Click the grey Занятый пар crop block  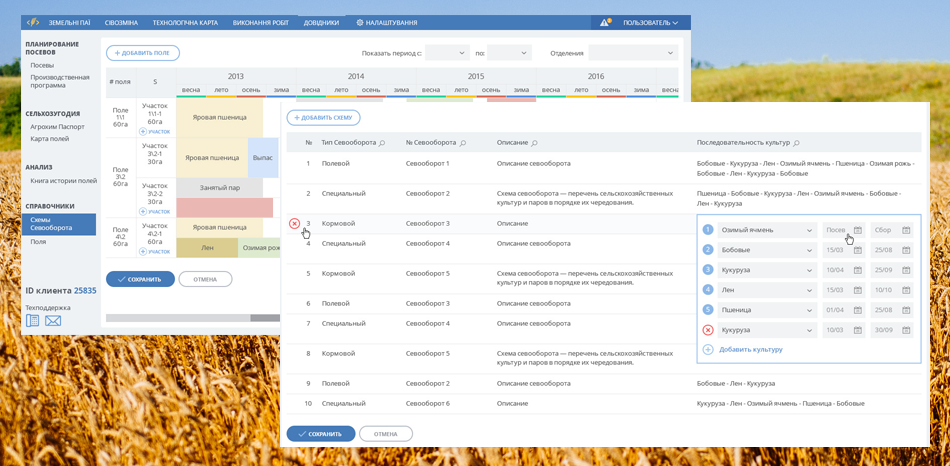(219, 188)
